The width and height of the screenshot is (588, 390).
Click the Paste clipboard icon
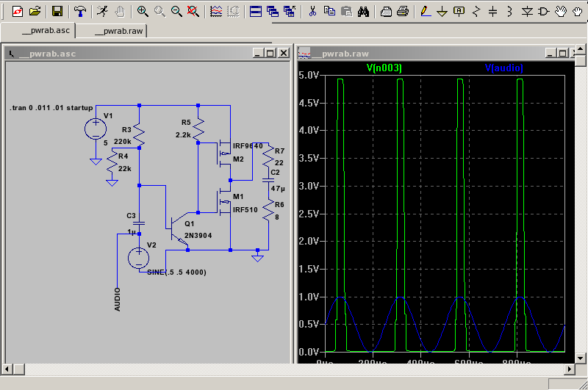click(346, 11)
